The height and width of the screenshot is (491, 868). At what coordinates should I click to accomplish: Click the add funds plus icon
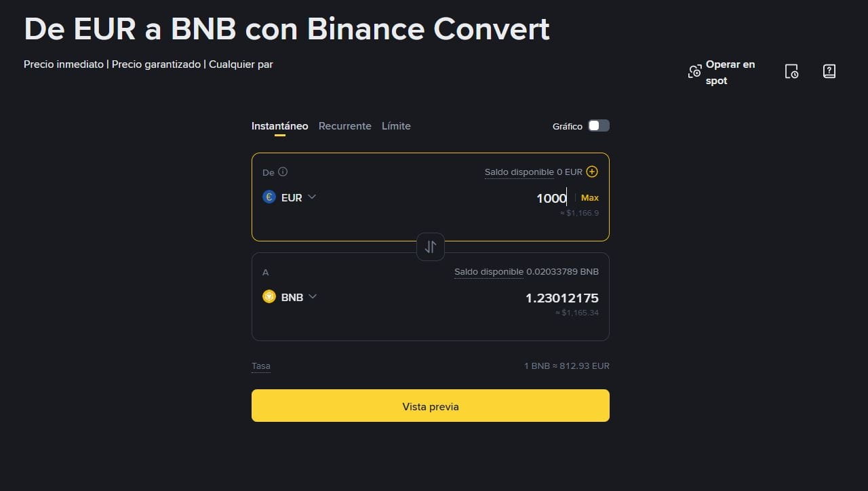tap(592, 172)
